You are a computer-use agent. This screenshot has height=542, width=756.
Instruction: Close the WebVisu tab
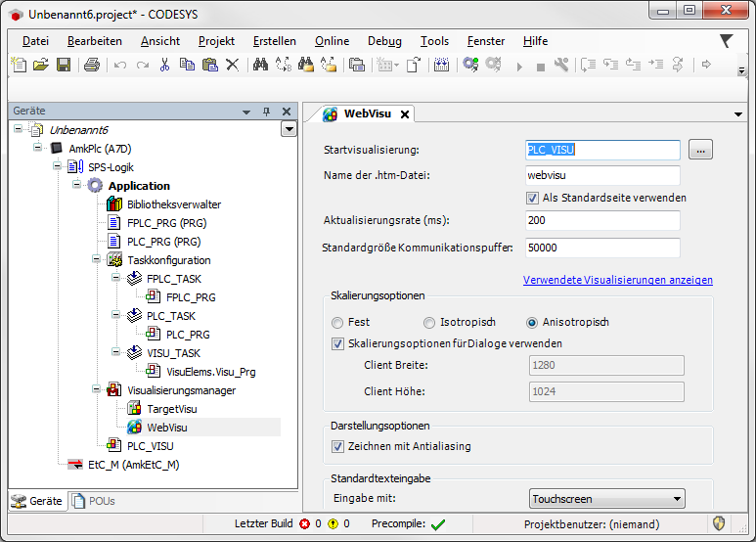tap(405, 114)
